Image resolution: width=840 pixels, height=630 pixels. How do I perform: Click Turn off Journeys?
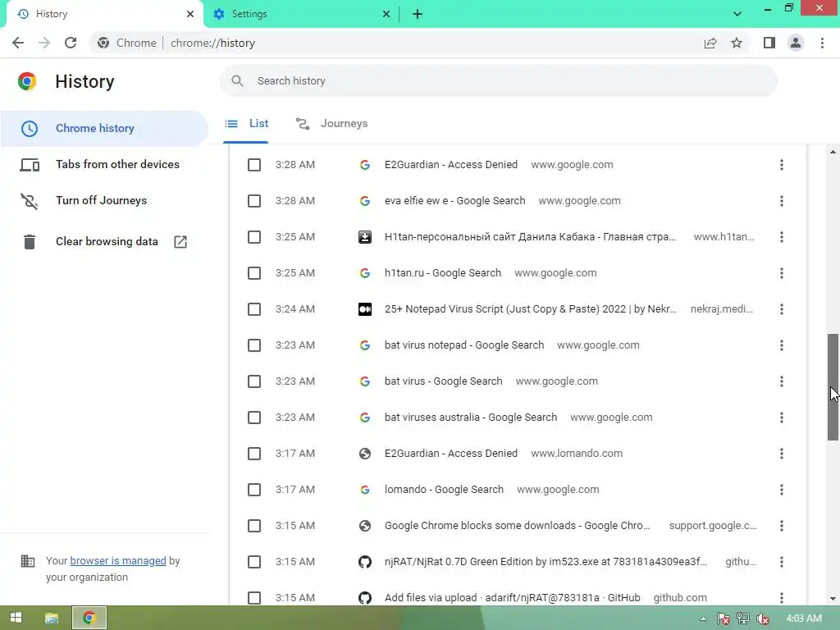[x=104, y=200]
